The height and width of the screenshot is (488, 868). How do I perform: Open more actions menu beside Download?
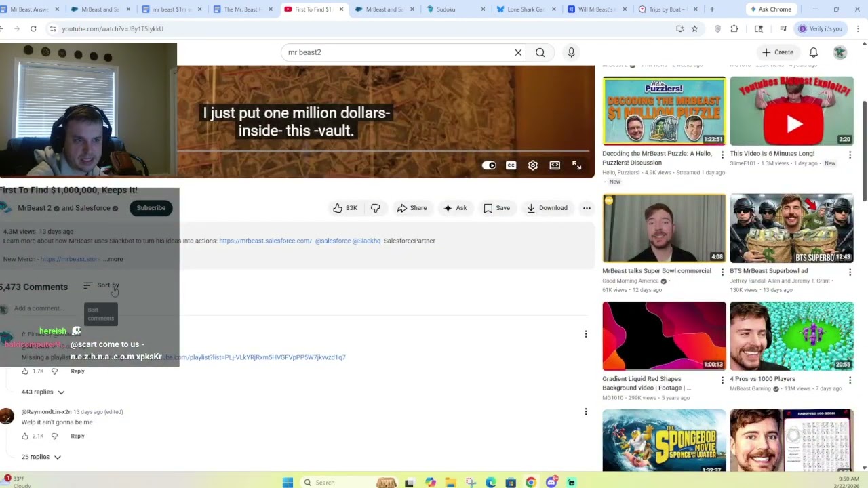pos(587,208)
